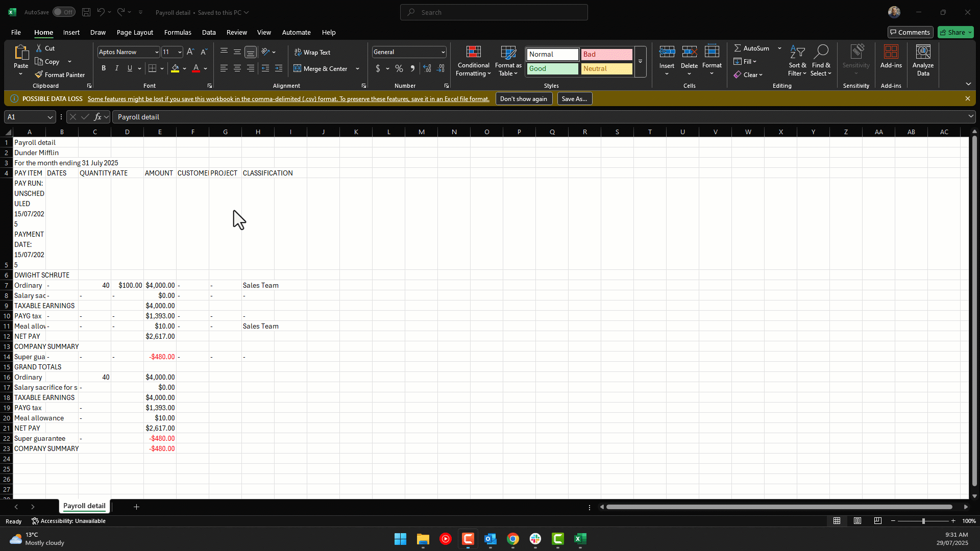Click the Share button
The width and height of the screenshot is (980, 551).
[x=955, y=32]
